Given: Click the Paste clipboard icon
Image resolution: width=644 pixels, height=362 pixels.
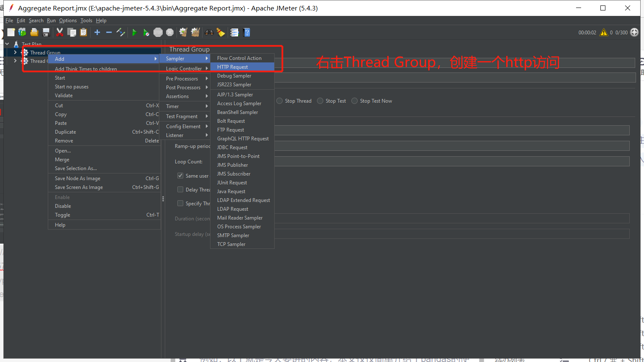Looking at the screenshot, I should click(83, 32).
